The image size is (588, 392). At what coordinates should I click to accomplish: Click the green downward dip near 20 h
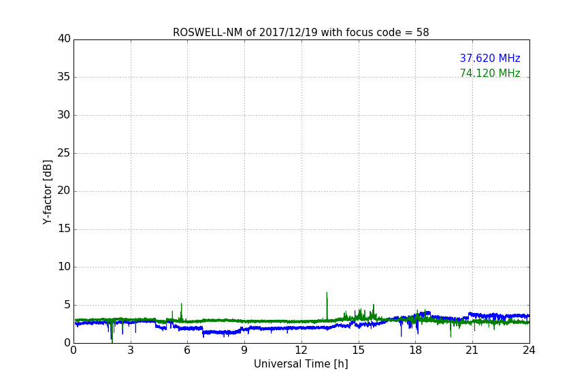(451, 329)
